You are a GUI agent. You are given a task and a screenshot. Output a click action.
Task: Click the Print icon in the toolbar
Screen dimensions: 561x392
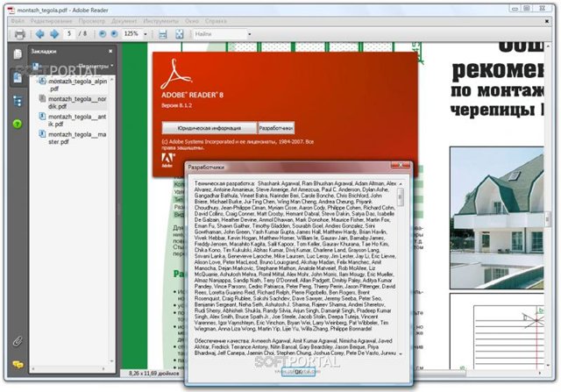[19, 34]
